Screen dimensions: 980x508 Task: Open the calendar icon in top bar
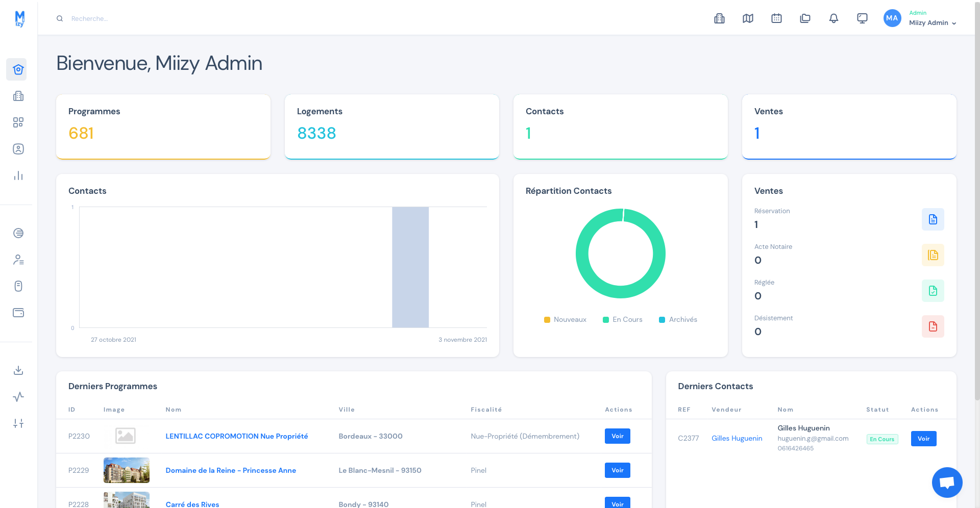tap(776, 18)
